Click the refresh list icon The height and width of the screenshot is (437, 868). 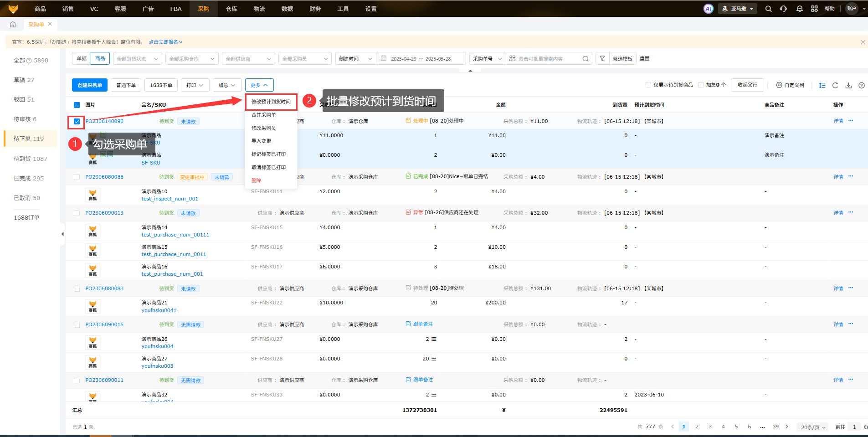coord(835,85)
